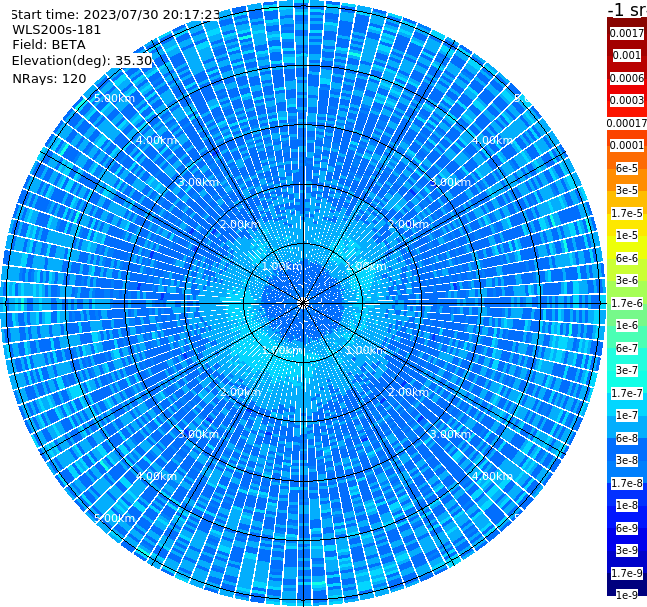Click the '2.00km' range label in lower-right quadrant
The height and width of the screenshot is (607, 647).
click(408, 392)
